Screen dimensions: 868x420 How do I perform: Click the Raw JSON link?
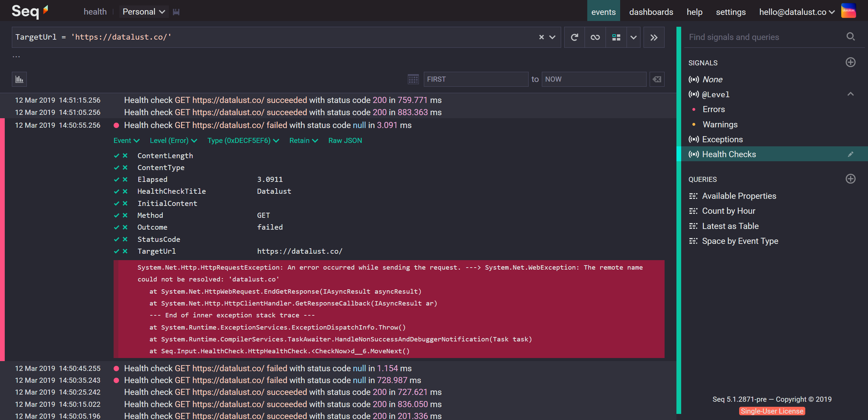(345, 141)
